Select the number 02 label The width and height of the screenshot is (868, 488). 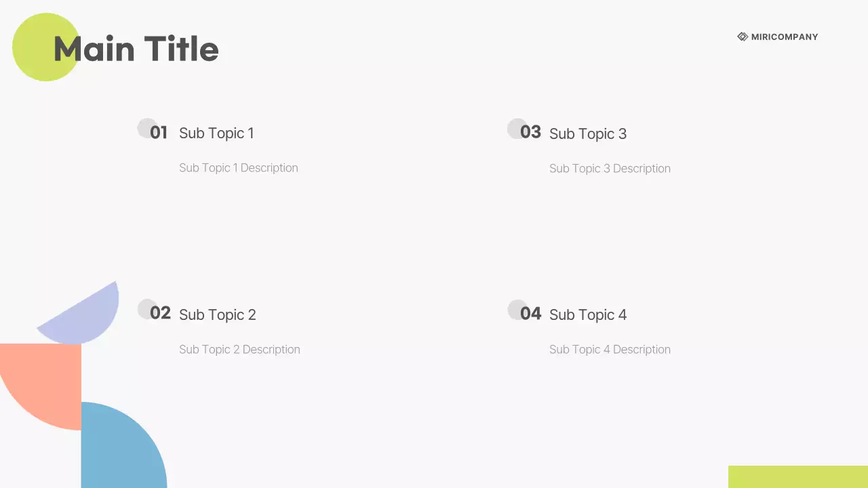[x=160, y=313]
